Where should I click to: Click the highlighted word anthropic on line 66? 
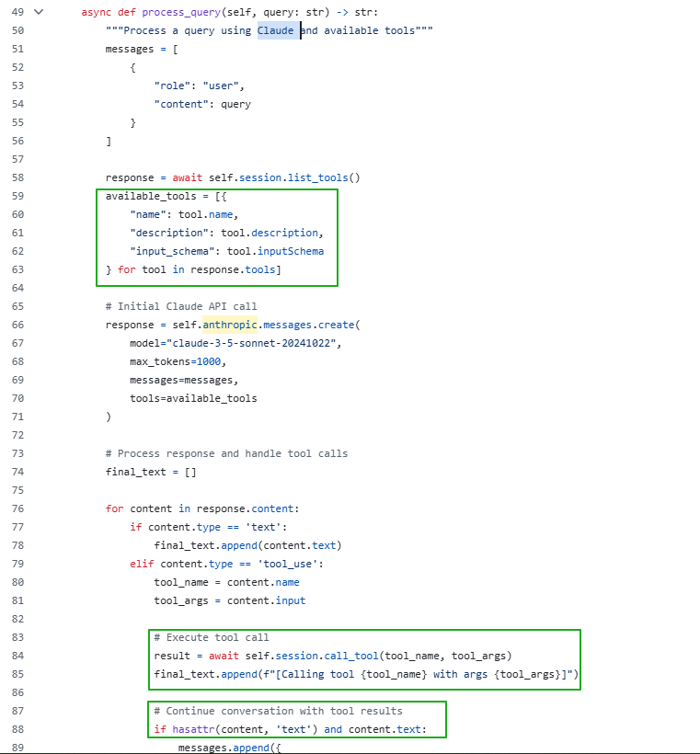pos(230,326)
